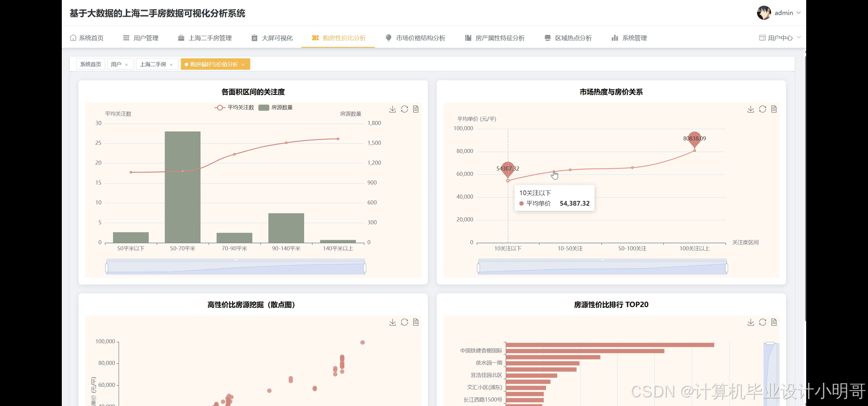Click the 区域热点分析 monitor icon
Viewport: 868px width, 406px height.
coord(548,38)
